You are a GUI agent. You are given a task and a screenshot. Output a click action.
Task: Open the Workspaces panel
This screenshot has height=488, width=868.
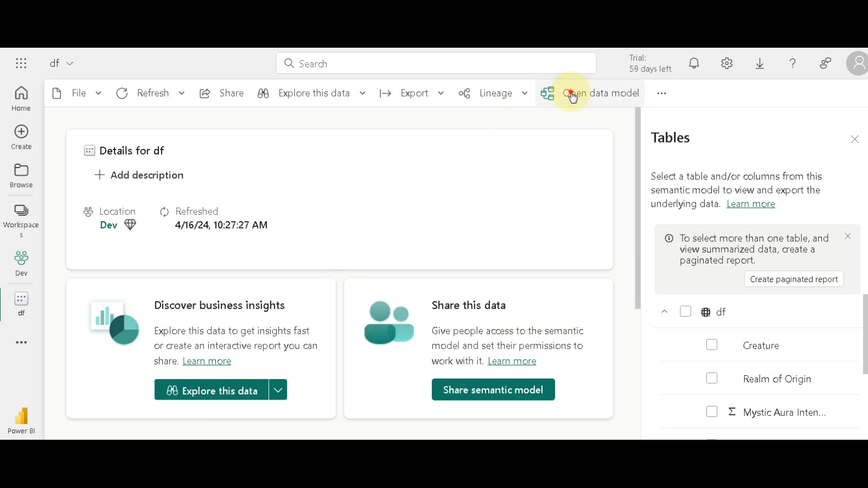pos(21,216)
